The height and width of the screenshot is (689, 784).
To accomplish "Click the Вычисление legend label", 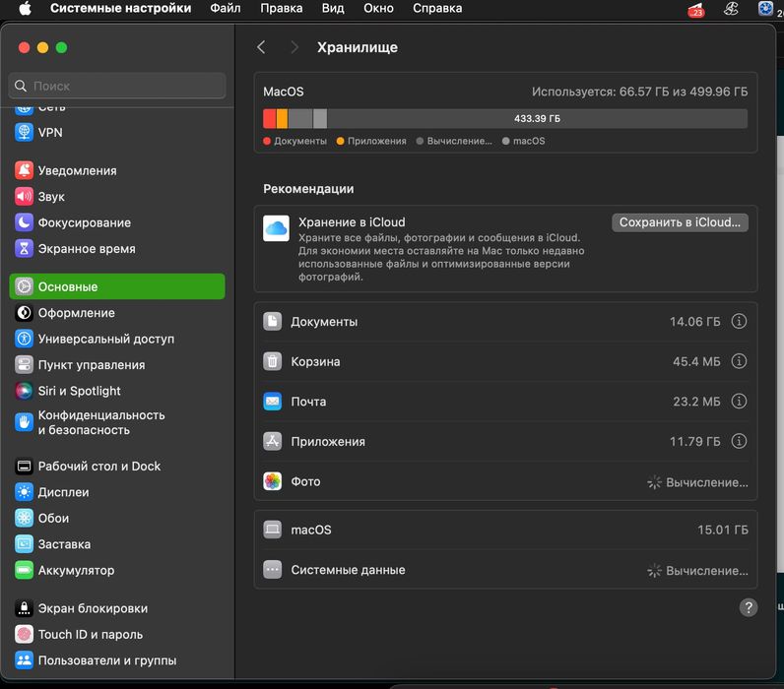I will (459, 141).
